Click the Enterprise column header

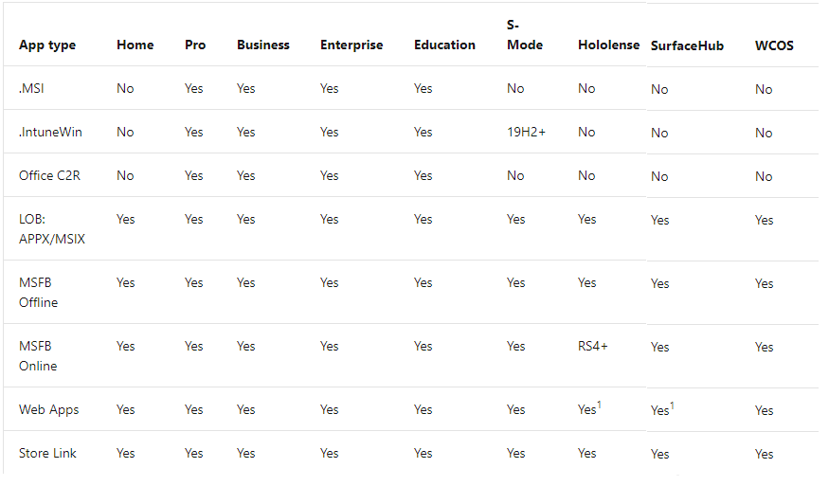point(351,45)
